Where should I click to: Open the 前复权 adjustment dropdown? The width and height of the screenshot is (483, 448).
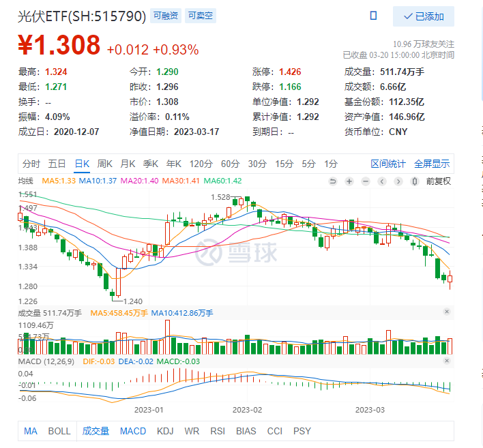pyautogui.click(x=439, y=181)
